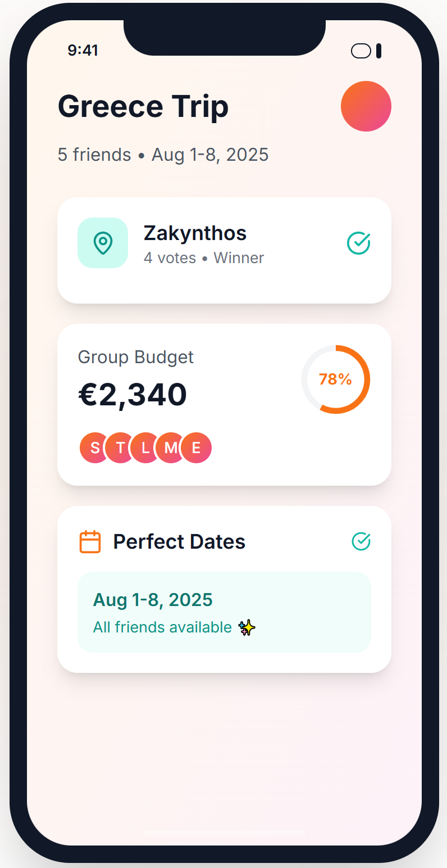Open E's avatar at the end of the stack
This screenshot has width=447, height=868.
tap(195, 447)
